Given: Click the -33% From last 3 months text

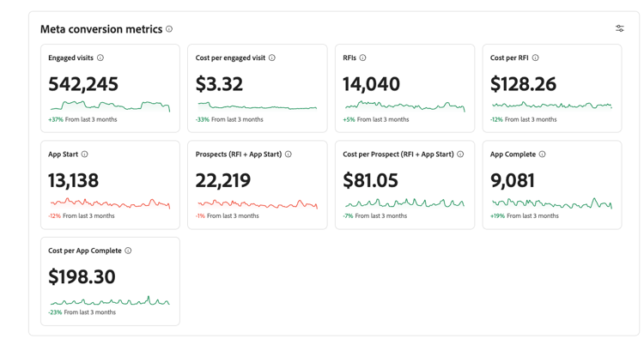Looking at the screenshot, I should click(229, 119).
